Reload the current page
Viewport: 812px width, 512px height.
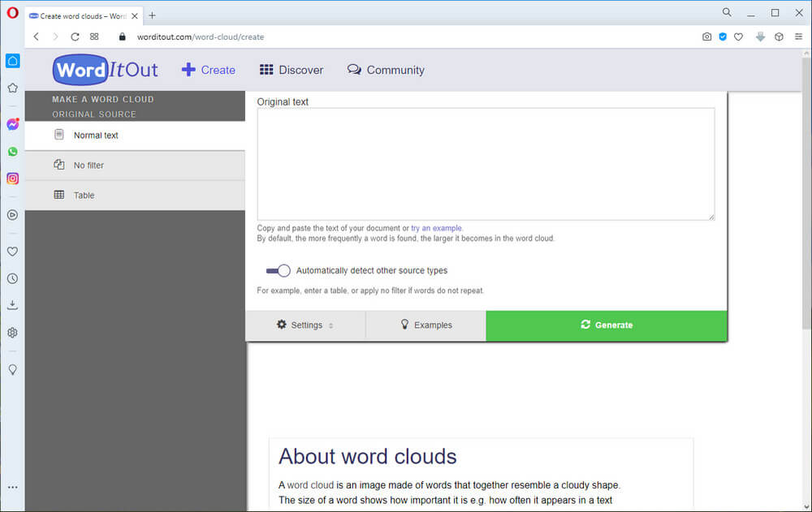75,37
